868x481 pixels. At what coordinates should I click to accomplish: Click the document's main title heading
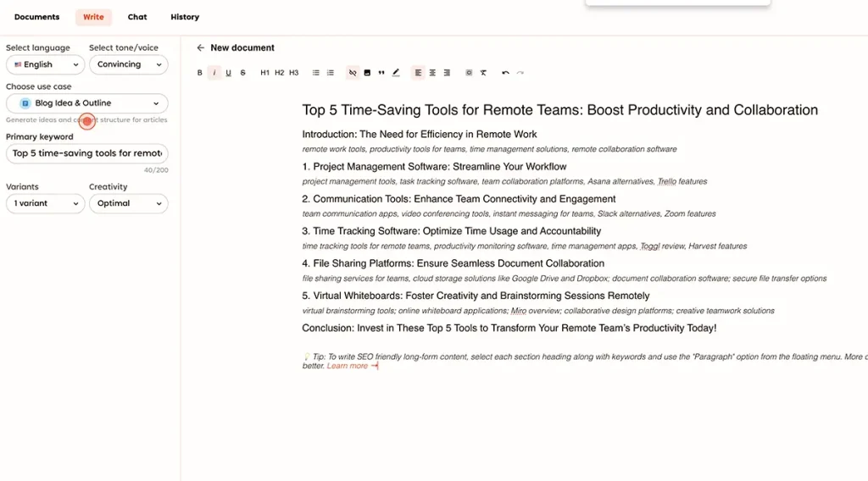pyautogui.click(x=559, y=110)
